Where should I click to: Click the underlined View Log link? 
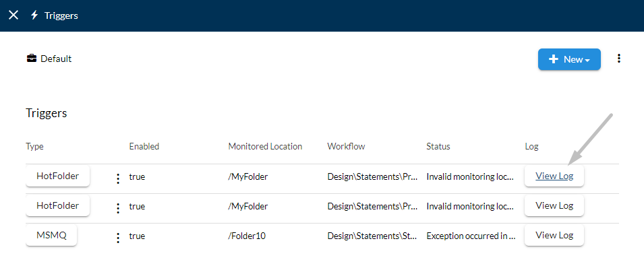pyautogui.click(x=554, y=176)
